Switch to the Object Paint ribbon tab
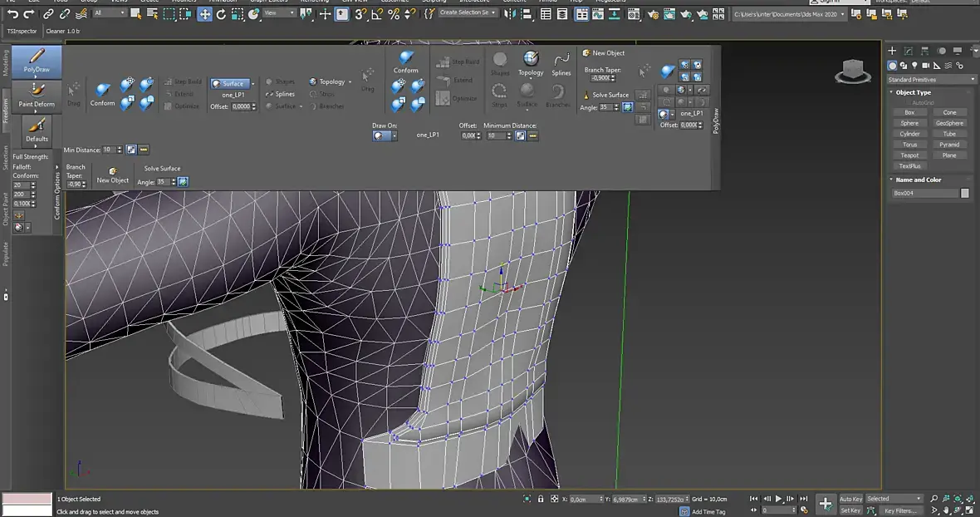980x517 pixels. 6,209
